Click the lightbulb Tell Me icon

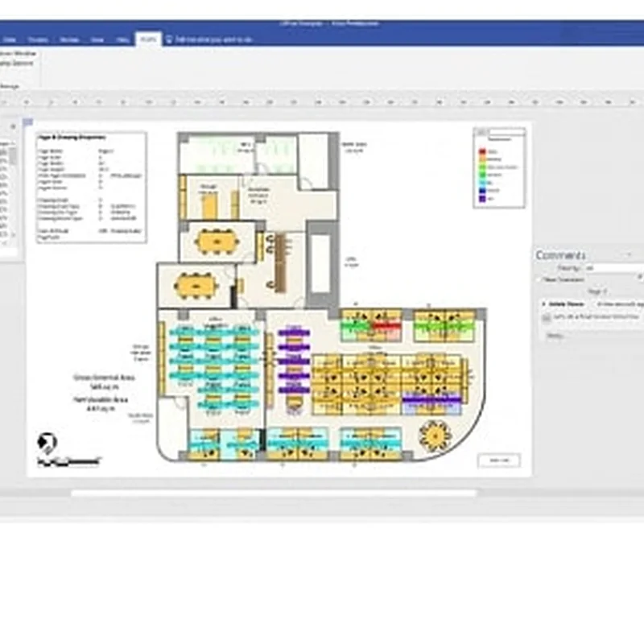coord(169,39)
